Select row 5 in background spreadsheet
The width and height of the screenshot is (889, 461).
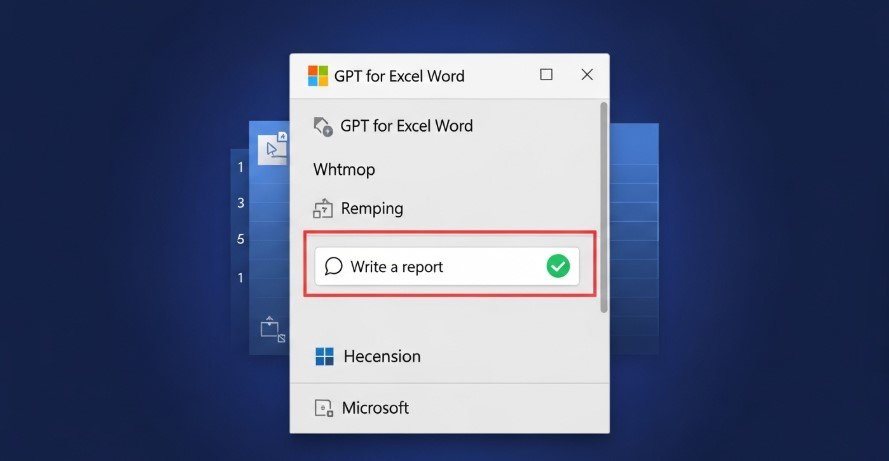pyautogui.click(x=240, y=239)
